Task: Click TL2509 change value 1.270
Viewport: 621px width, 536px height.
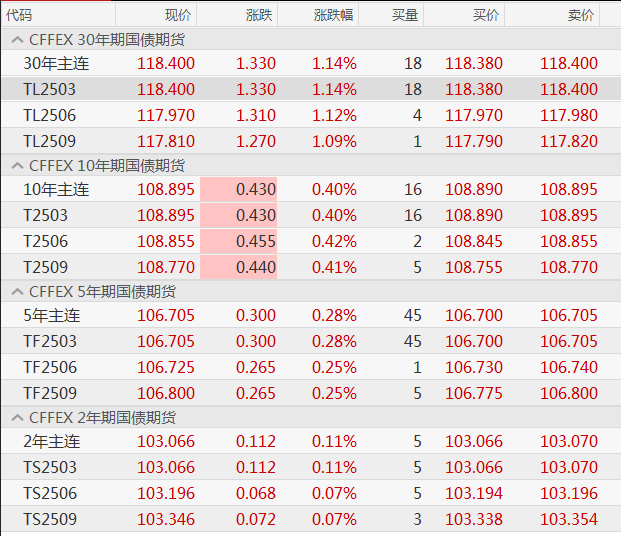Action: [255, 141]
